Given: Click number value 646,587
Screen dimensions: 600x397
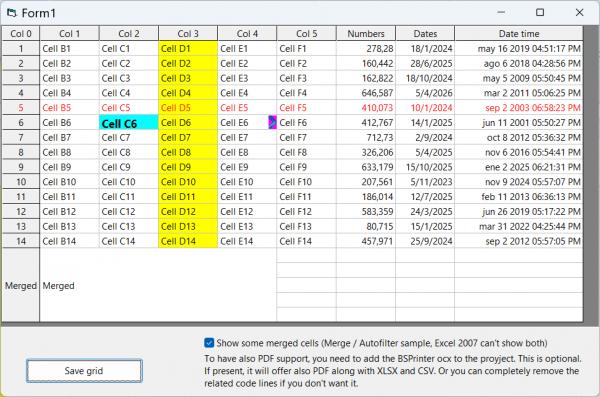Looking at the screenshot, I should [366, 93].
